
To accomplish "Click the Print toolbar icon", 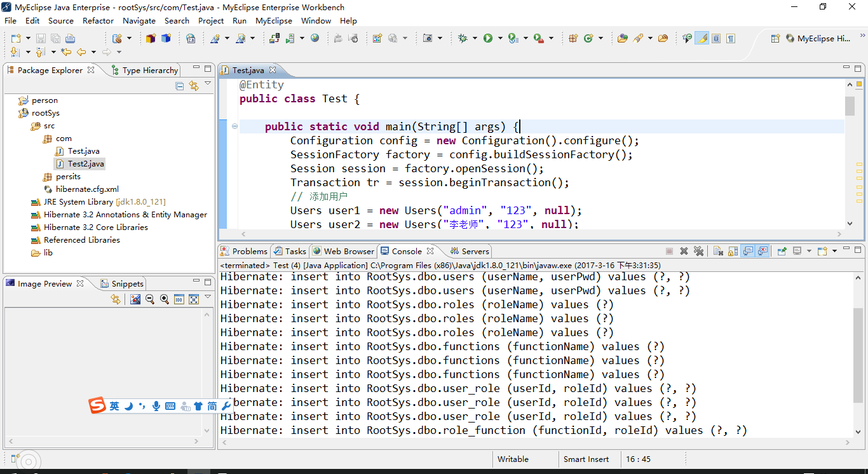I will 70,38.
